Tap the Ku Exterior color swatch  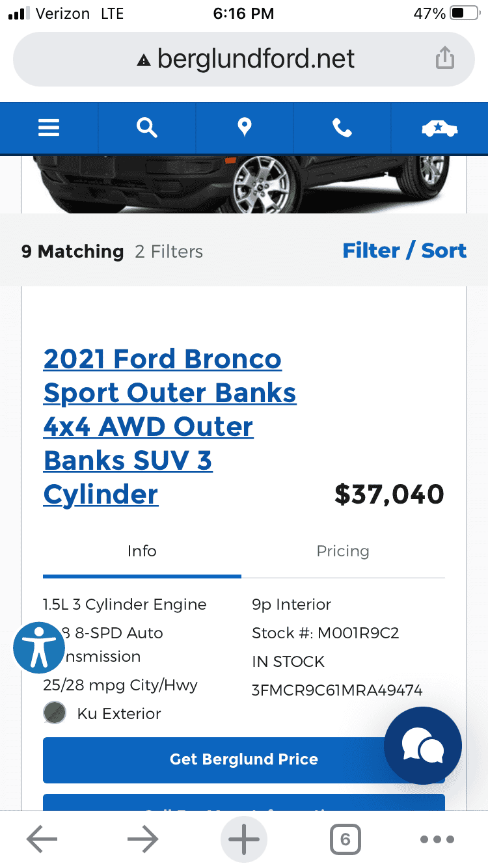[55, 713]
